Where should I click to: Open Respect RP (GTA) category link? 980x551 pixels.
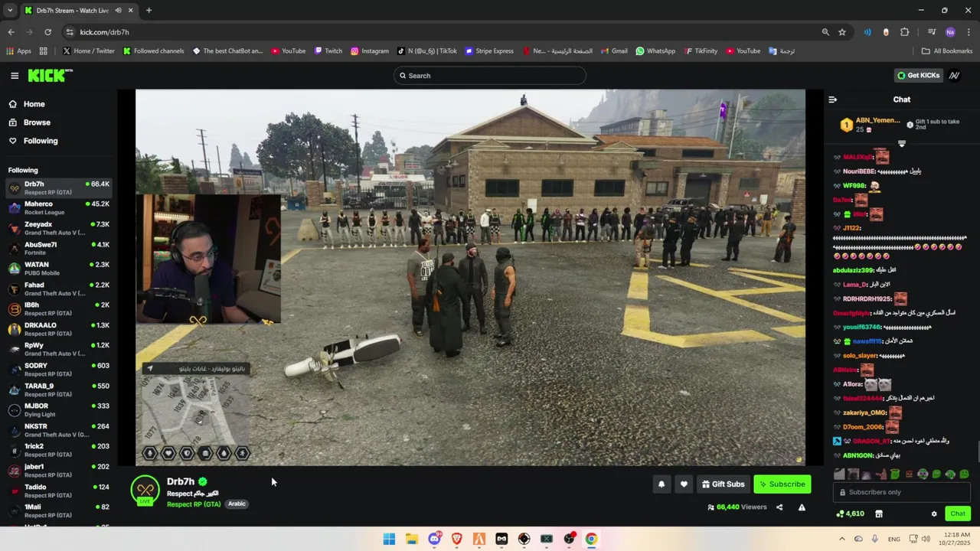pos(194,504)
